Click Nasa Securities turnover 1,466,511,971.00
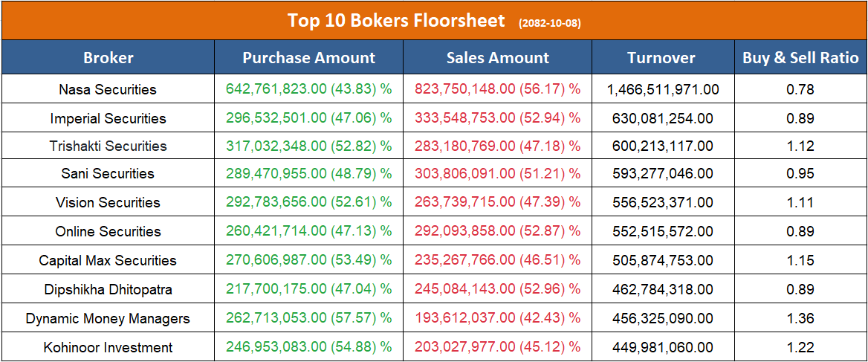Viewport: 868px width, 362px height. pos(663,90)
